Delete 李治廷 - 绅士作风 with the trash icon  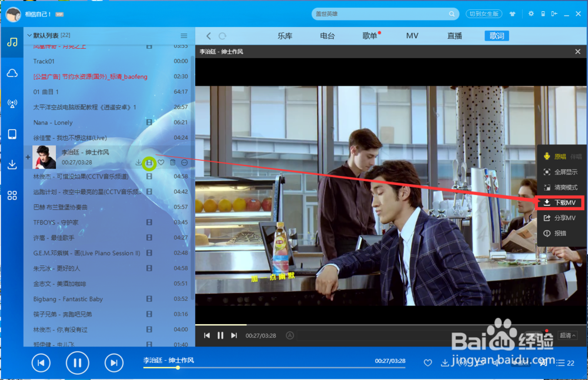pos(172,162)
